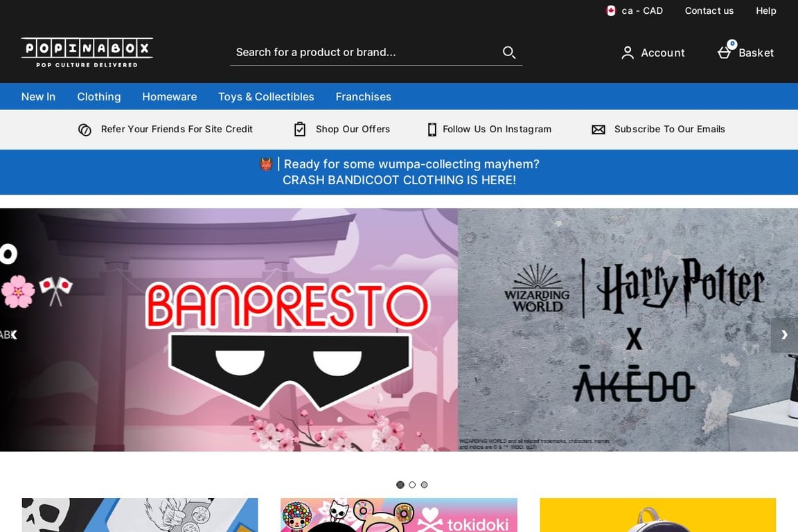Open the skull anime promo tile
This screenshot has width=798, height=532.
pos(140,515)
